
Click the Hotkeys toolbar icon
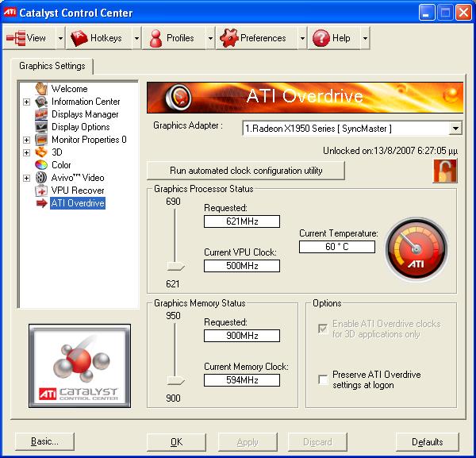[79, 38]
